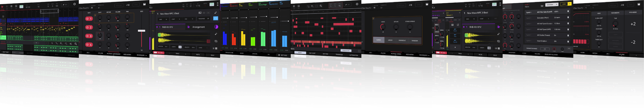Open the settings gear in arrangement view
Image resolution: width=644 pixels, height=108 pixels.
click(74, 4)
